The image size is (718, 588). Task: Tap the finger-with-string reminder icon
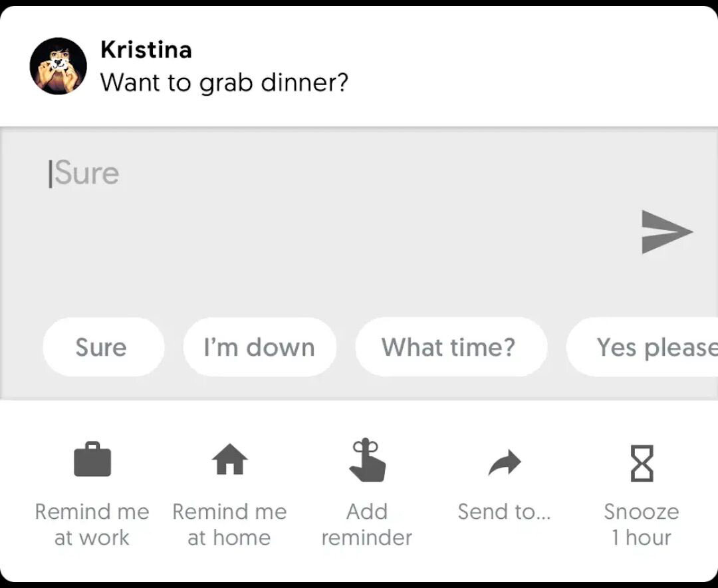[x=367, y=460]
